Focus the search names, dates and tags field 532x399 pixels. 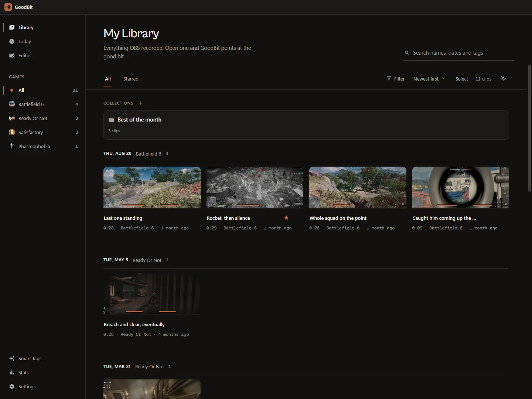tap(459, 53)
